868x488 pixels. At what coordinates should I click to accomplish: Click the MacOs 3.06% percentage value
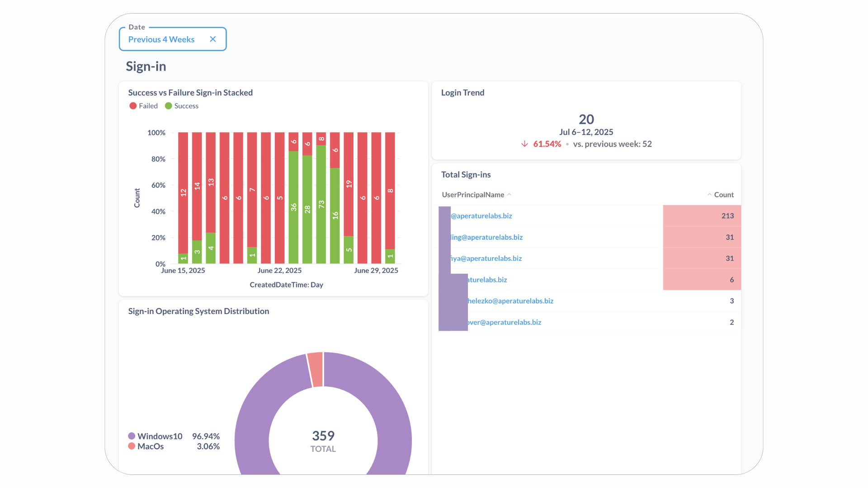click(208, 446)
